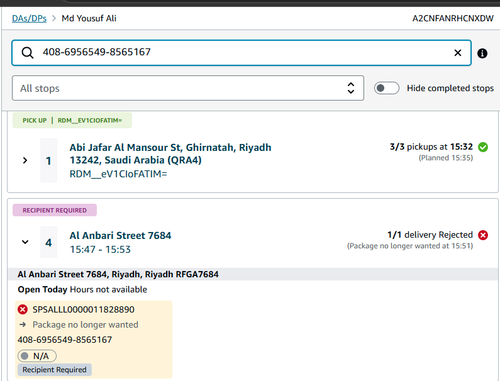Click stop number 4 badge
The height and width of the screenshot is (381, 500).
click(x=49, y=242)
